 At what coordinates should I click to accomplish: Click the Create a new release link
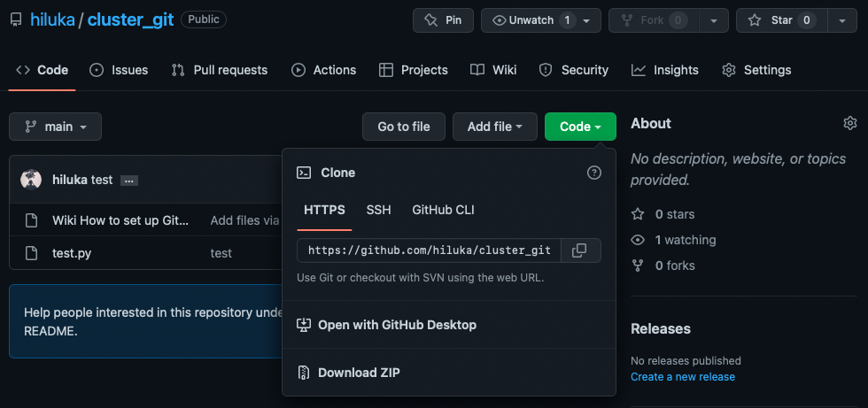point(682,376)
